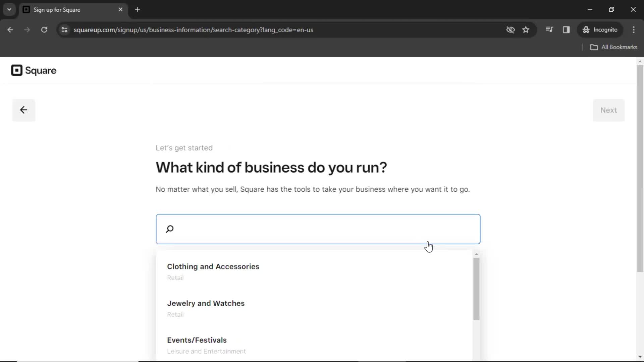Click the page vertical scrollbar
The image size is (644, 362).
pos(640,168)
